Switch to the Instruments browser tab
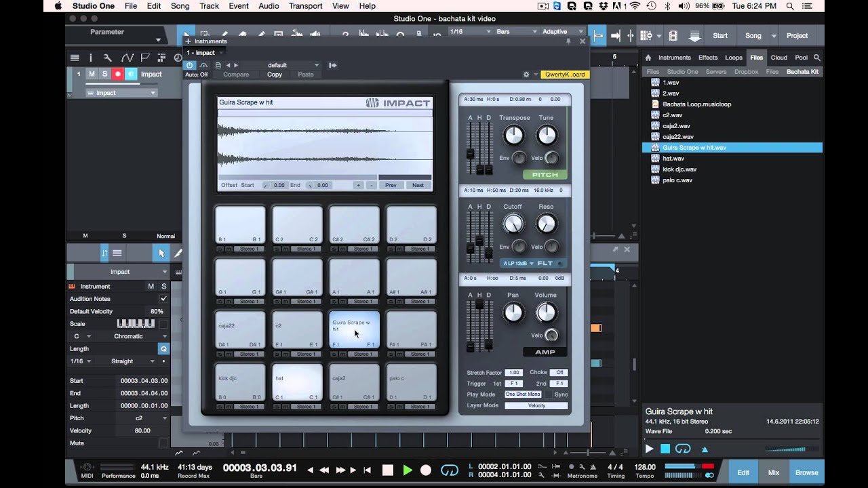Screen dimensions: 868x488 click(674, 58)
